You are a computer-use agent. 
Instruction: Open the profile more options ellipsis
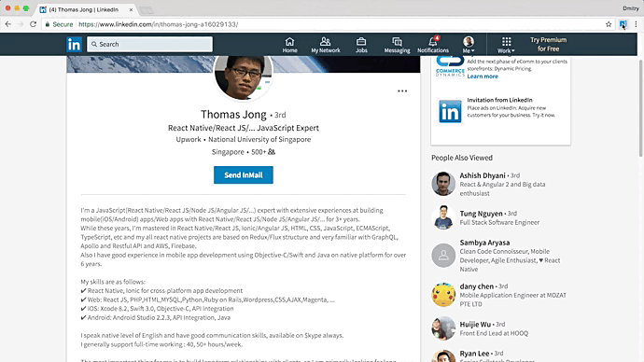coord(402,90)
